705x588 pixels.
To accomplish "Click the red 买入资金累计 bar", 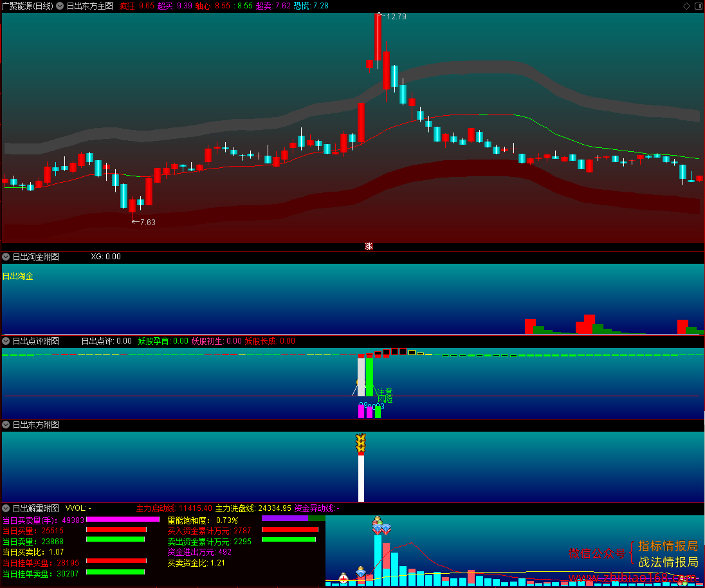I will coord(290,529).
